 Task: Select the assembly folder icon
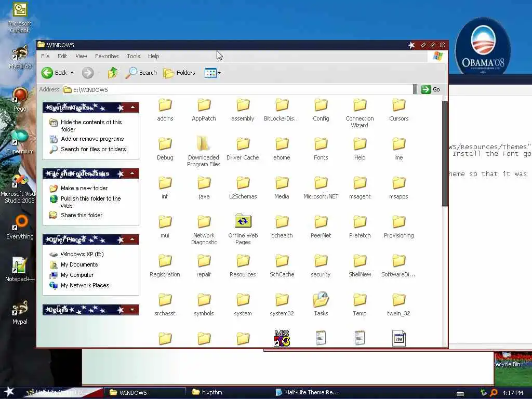click(243, 105)
